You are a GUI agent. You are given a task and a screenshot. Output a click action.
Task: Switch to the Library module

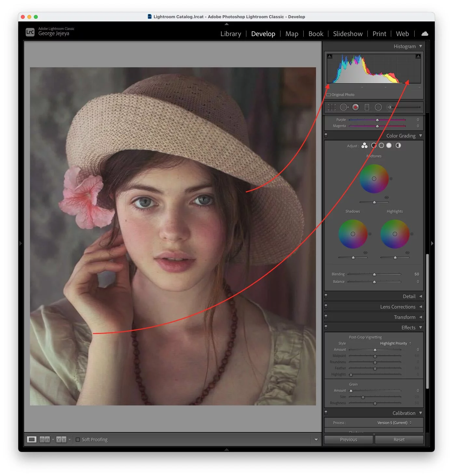pos(231,34)
